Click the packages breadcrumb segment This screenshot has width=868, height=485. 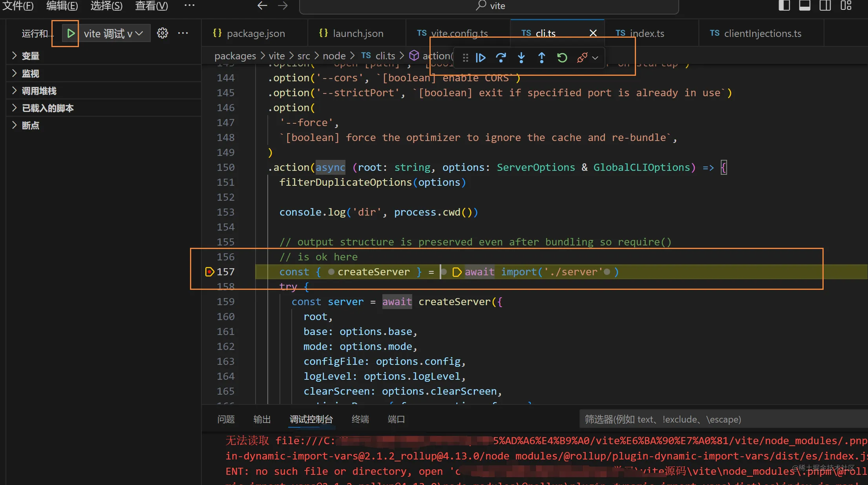[x=235, y=56]
